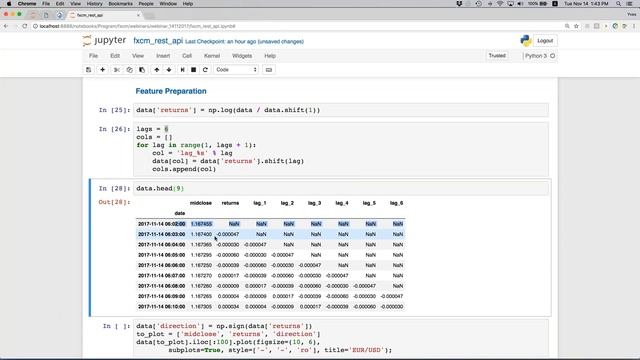Screen dimensions: 640x360
Task: Click the browser address bar
Action: [298, 26]
